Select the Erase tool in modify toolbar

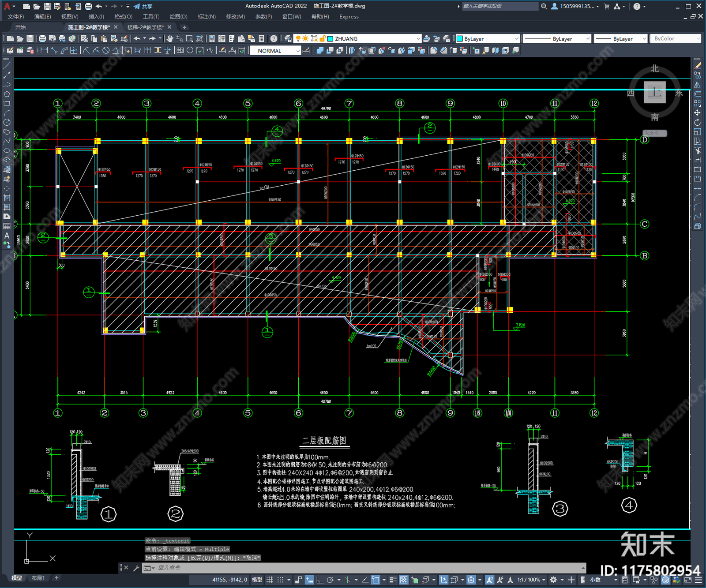tap(697, 65)
